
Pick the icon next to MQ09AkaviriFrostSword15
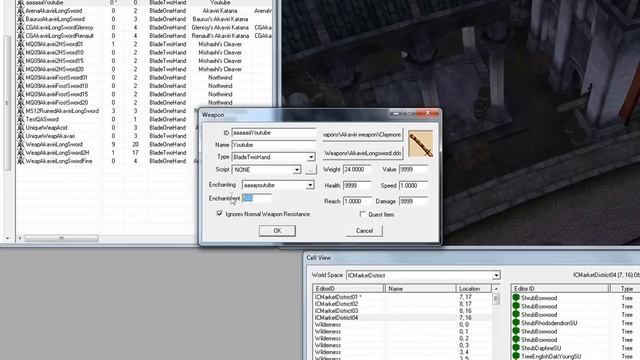point(20,94)
